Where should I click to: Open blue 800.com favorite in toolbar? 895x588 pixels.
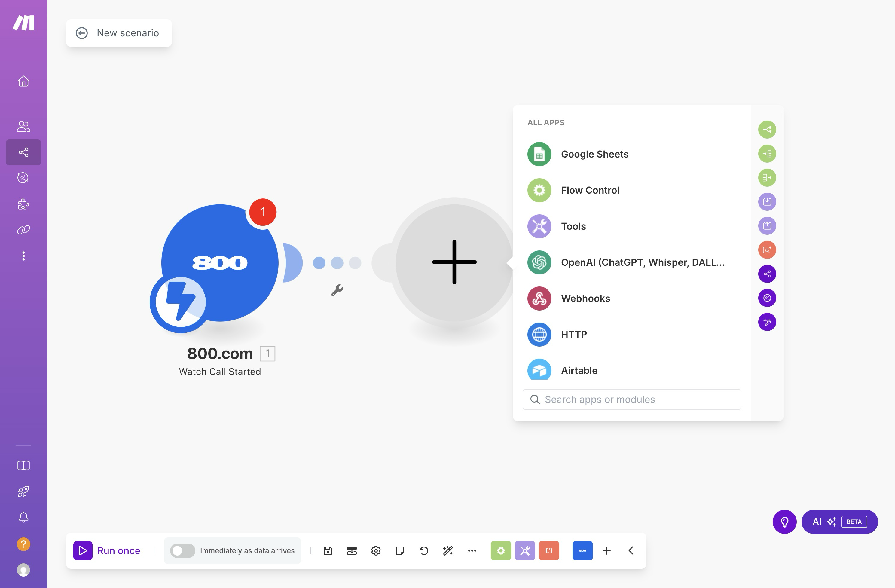[x=582, y=551]
